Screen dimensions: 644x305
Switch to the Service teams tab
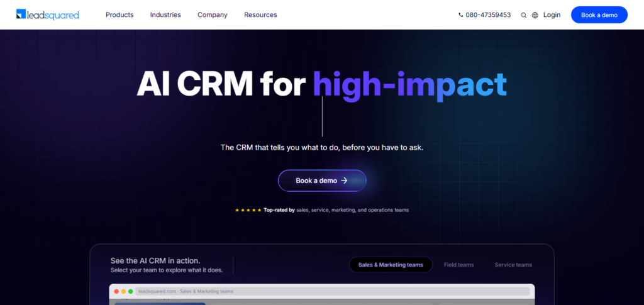point(513,265)
